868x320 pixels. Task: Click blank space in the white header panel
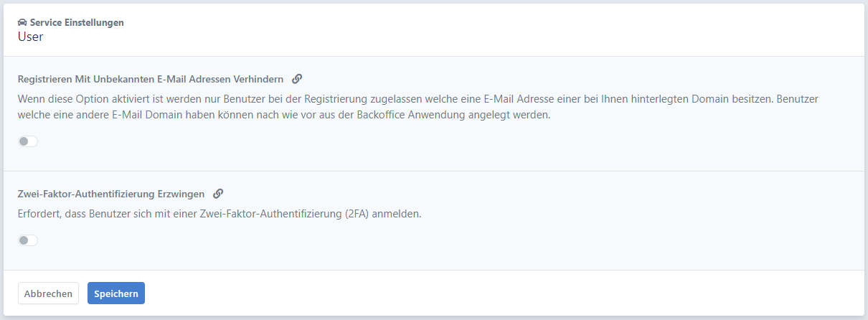(x=502, y=30)
